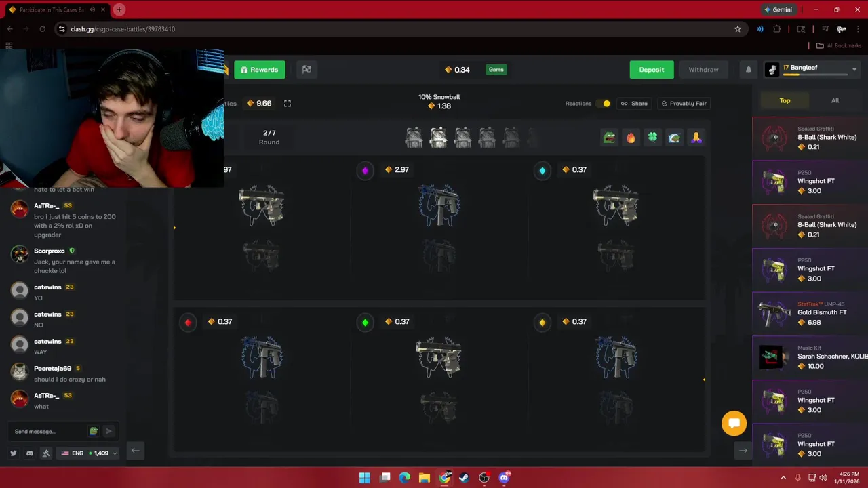Switch to the All drops tab

[835, 100]
